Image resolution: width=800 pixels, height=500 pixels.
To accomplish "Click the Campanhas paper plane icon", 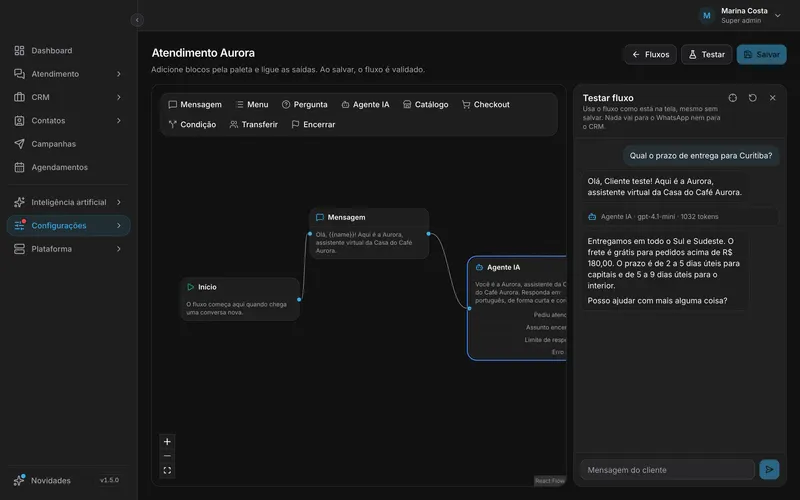I will point(19,144).
